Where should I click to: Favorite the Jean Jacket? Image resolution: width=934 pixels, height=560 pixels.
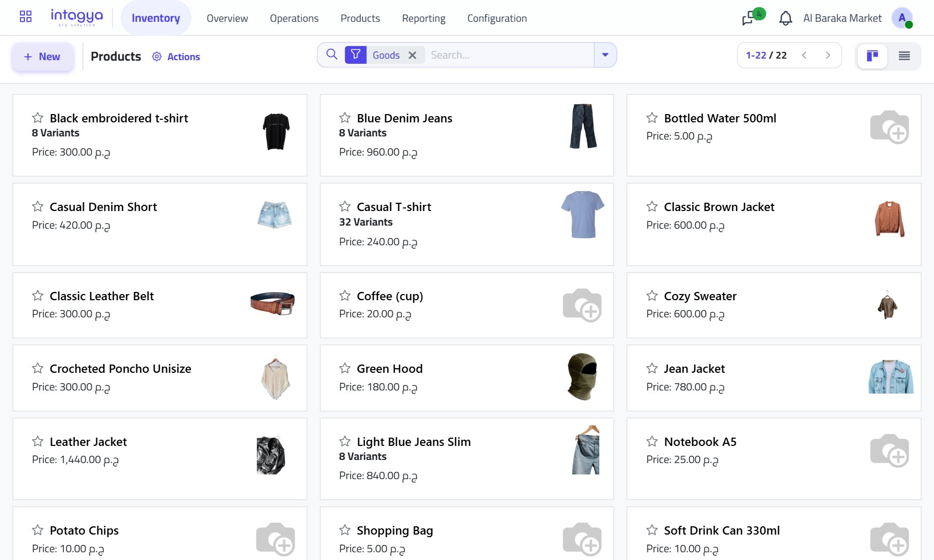tap(652, 368)
